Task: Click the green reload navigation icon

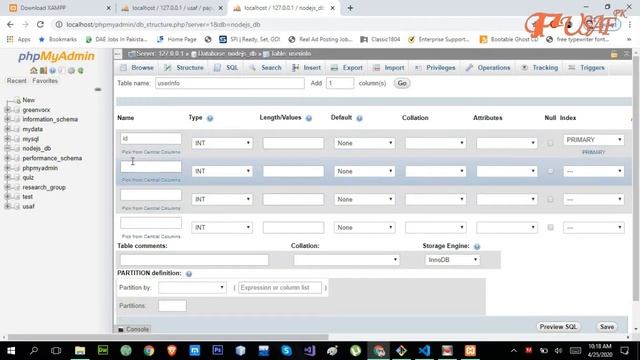Action: click(81, 71)
